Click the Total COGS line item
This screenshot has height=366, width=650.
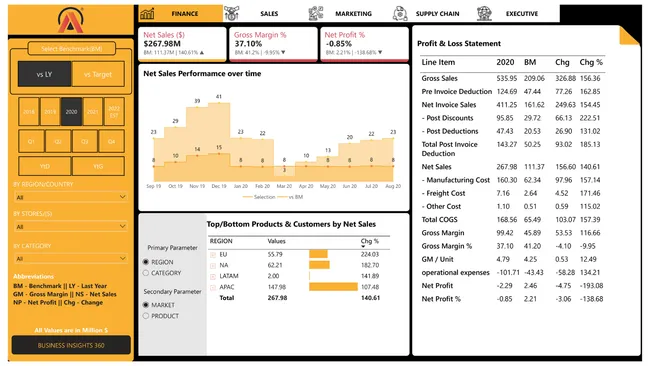pos(439,220)
